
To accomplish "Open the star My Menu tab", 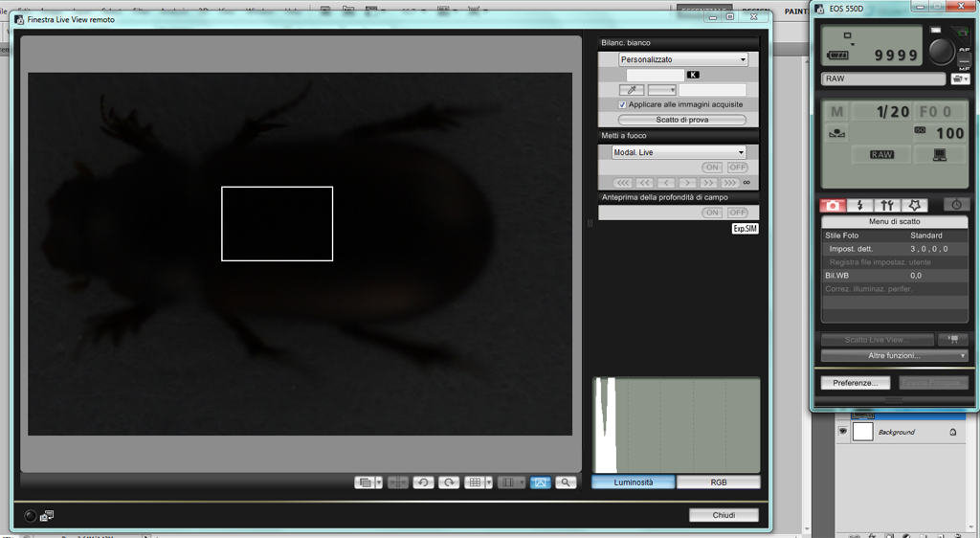I will pos(914,205).
